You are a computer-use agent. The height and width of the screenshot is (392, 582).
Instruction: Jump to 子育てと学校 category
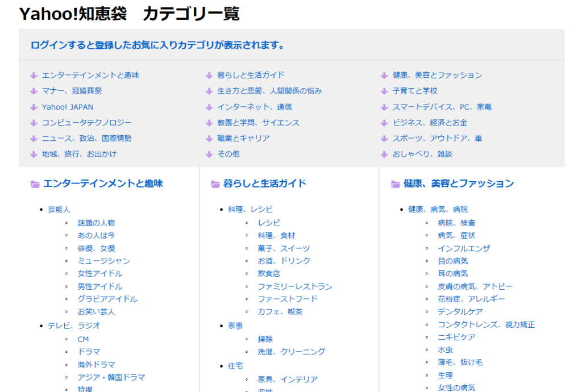click(x=415, y=91)
